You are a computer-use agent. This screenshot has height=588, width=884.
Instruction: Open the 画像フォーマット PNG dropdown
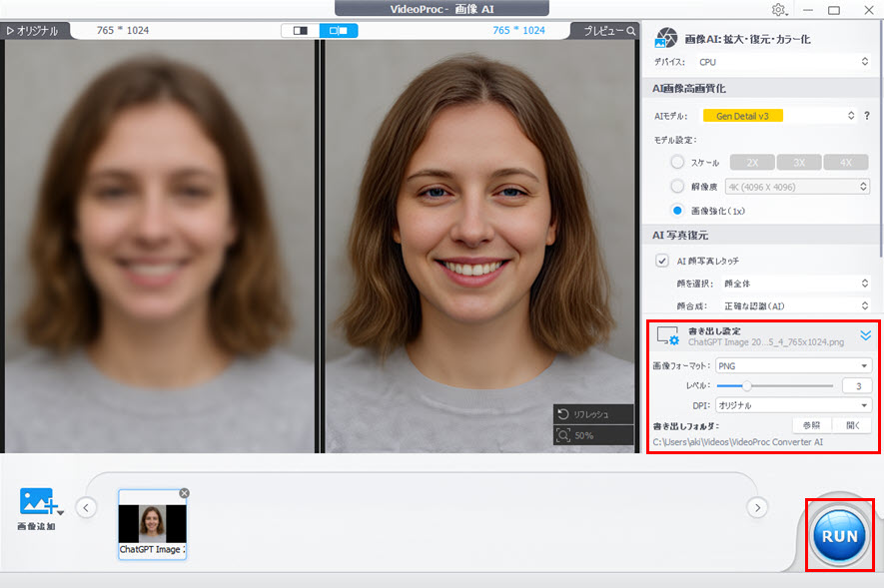tap(792, 365)
